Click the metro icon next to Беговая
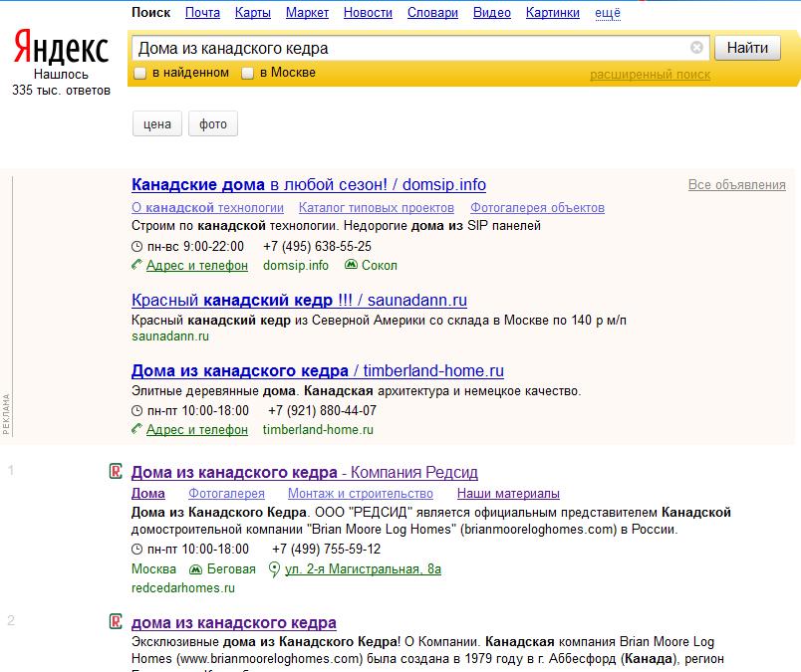This screenshot has height=672, width=801. 195,568
